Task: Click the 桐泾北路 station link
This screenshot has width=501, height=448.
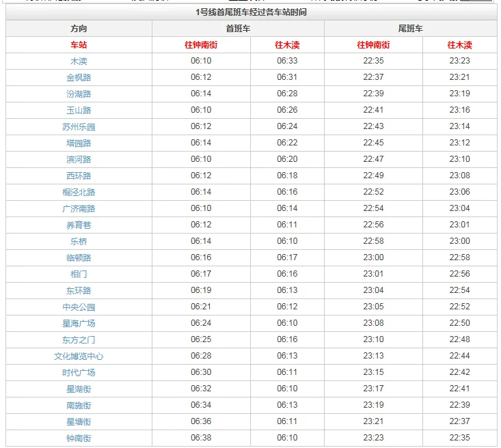Action: click(x=79, y=192)
